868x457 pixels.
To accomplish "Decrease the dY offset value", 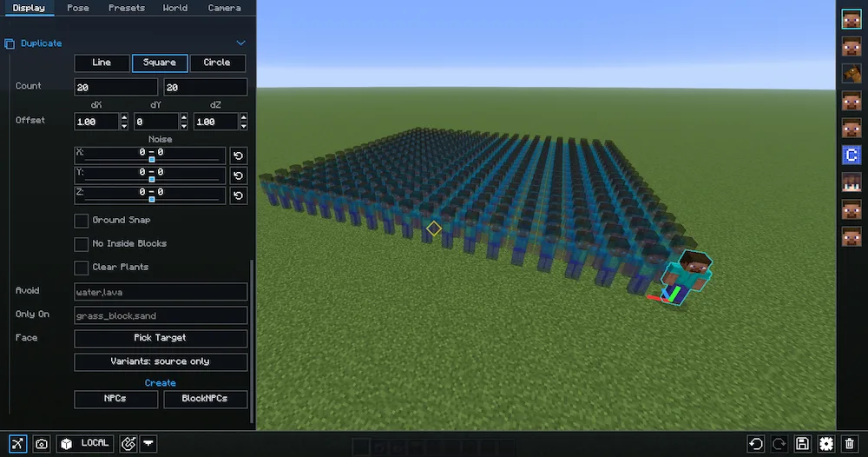I will pos(184,126).
